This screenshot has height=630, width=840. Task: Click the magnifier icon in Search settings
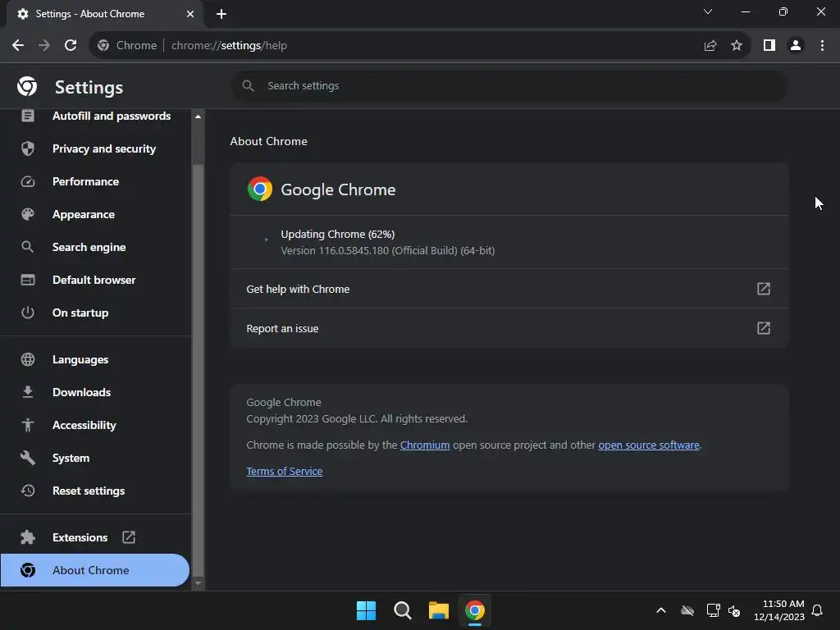point(248,85)
